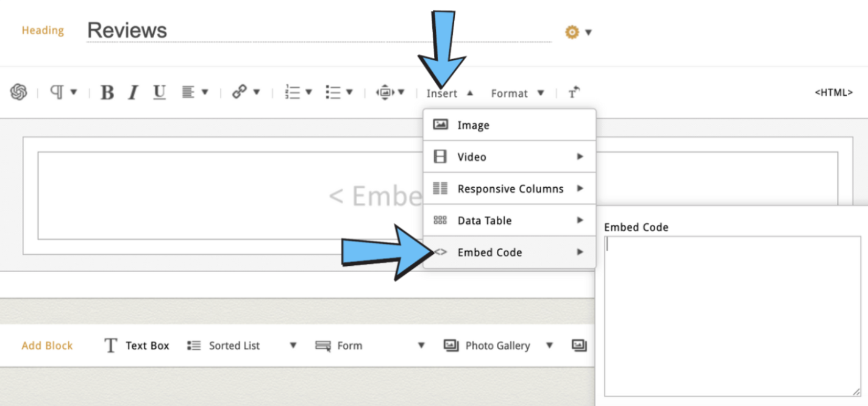Choose Data Table in the Insert menu

pos(484,221)
